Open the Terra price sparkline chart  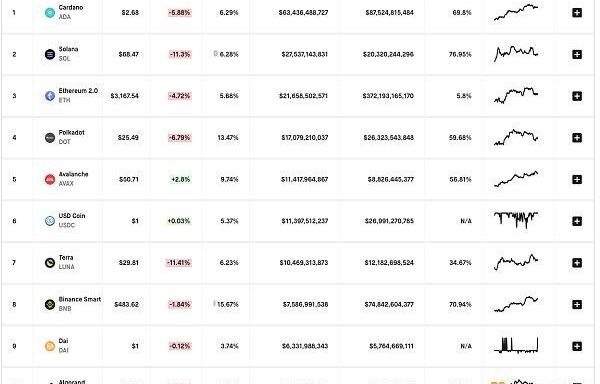[x=516, y=262]
